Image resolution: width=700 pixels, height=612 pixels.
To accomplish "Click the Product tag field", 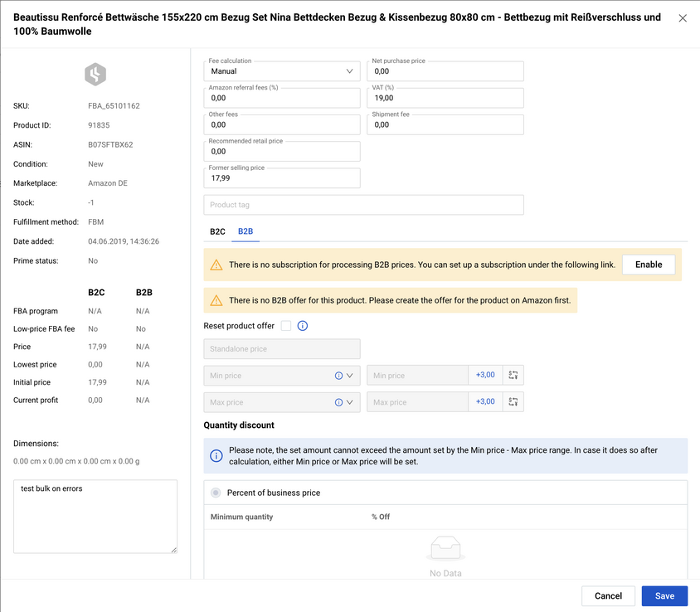I will 363,205.
